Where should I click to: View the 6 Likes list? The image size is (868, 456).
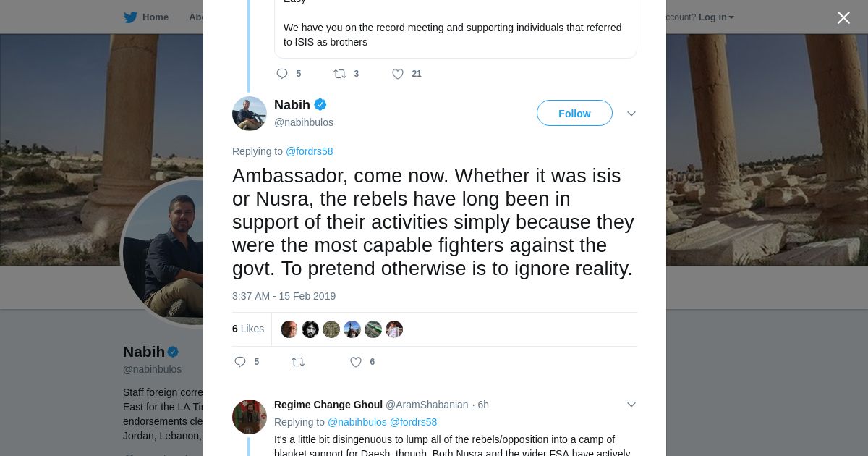tap(248, 329)
